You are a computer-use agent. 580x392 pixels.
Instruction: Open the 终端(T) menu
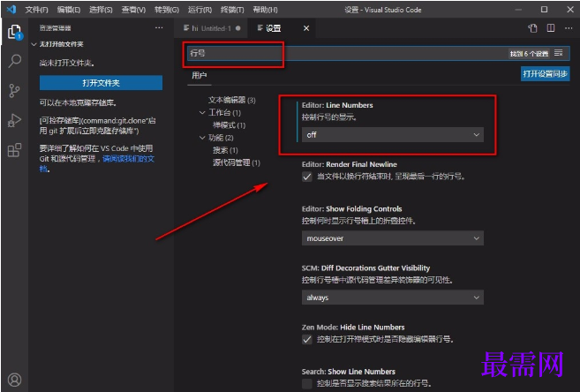point(232,10)
